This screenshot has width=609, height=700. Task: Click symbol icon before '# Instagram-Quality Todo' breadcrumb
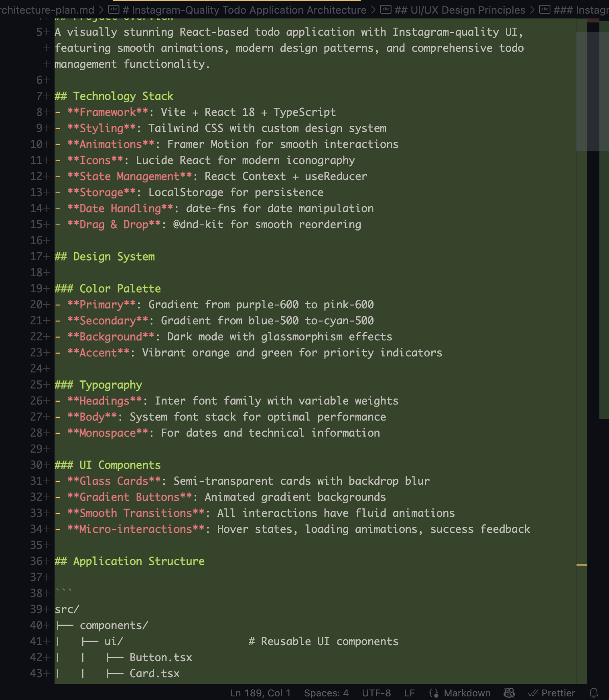point(114,10)
